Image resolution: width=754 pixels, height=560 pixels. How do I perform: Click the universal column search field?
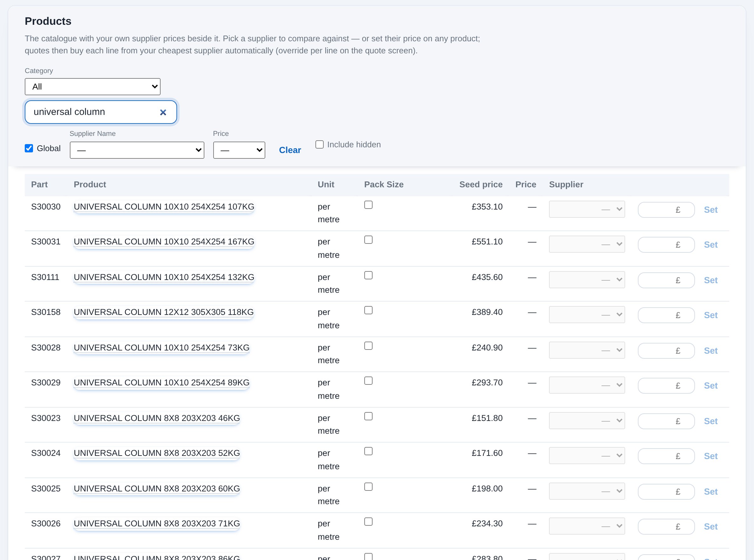pyautogui.click(x=101, y=112)
